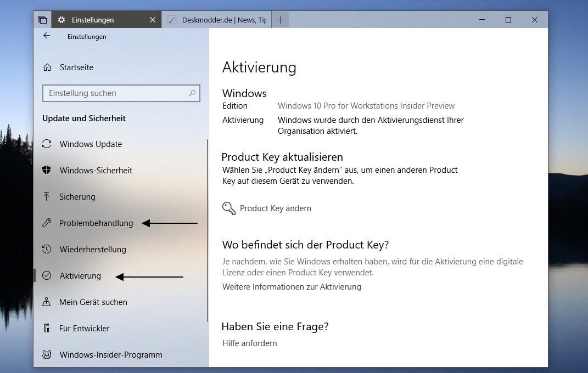Image resolution: width=588 pixels, height=373 pixels.
Task: Open Problembehandlung section
Action: pyautogui.click(x=96, y=223)
